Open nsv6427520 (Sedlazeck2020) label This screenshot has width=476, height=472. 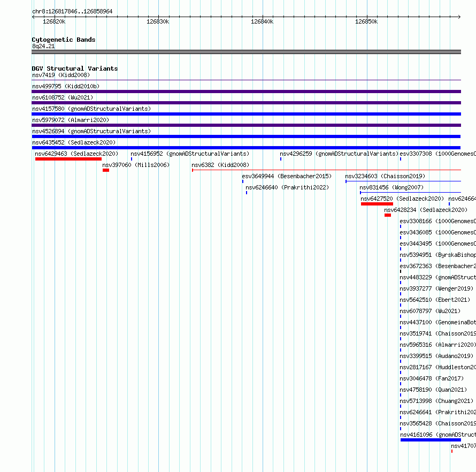402,199
